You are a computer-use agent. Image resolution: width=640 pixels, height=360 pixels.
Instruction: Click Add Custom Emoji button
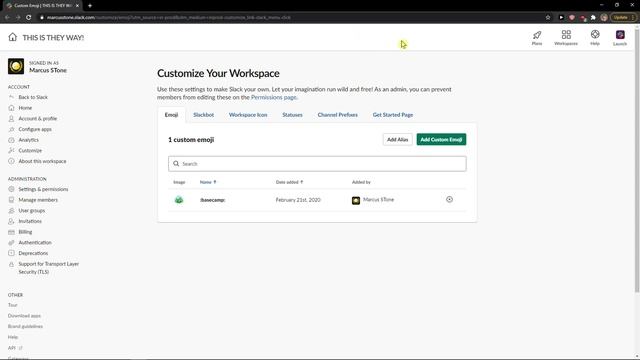(x=441, y=140)
